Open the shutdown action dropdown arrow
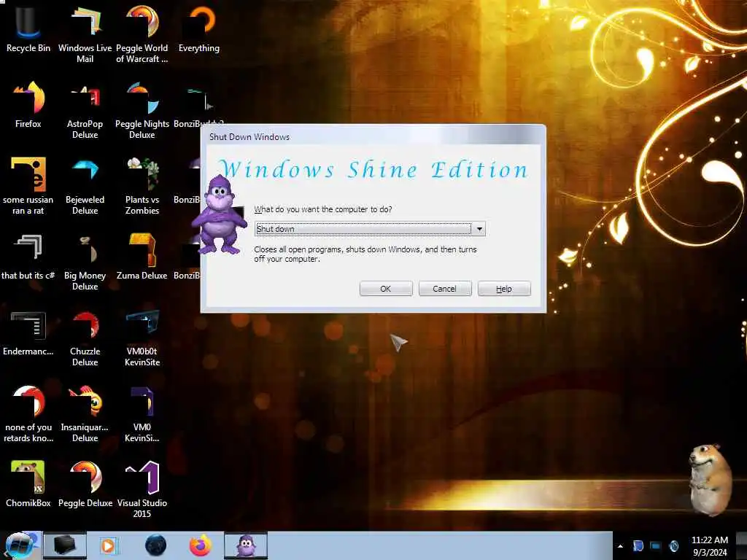 coord(479,229)
